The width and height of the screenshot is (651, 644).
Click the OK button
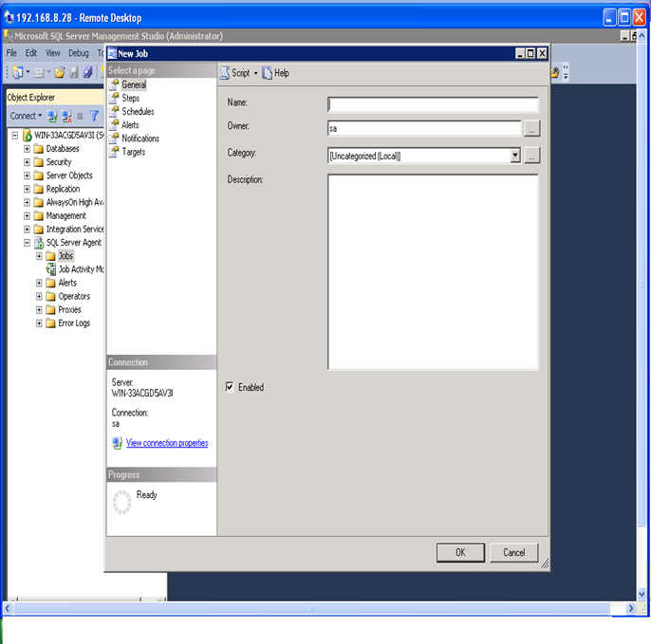tap(460, 553)
